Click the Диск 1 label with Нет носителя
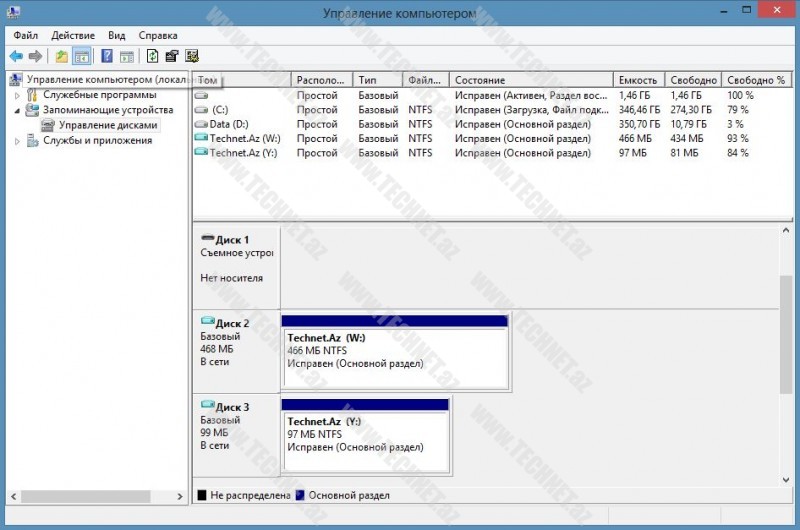 tap(237, 267)
